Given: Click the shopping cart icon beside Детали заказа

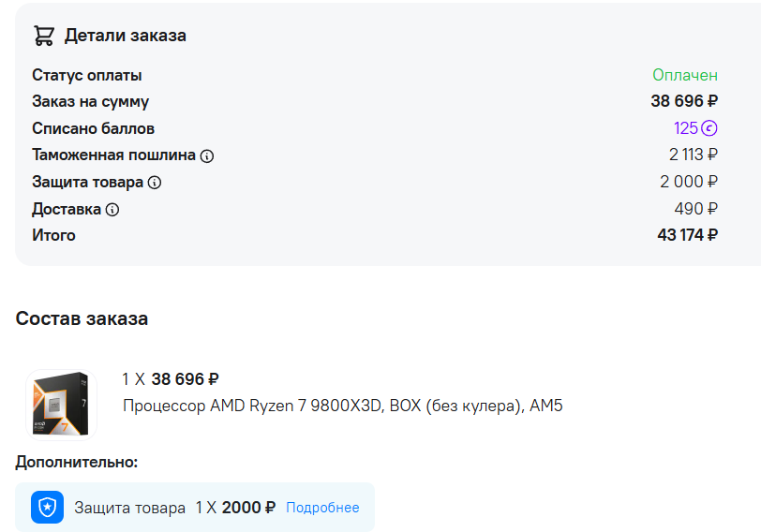Looking at the screenshot, I should pyautogui.click(x=43, y=36).
